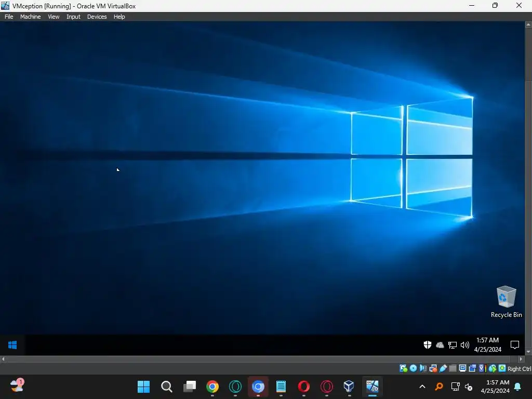
Task: Open the Machine menu
Action: click(x=30, y=17)
